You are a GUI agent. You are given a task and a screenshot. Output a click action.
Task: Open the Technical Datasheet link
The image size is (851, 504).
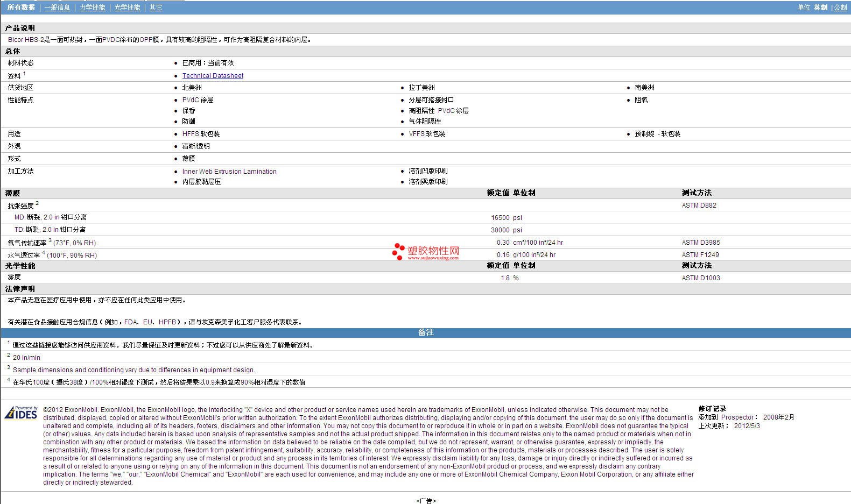(x=213, y=76)
